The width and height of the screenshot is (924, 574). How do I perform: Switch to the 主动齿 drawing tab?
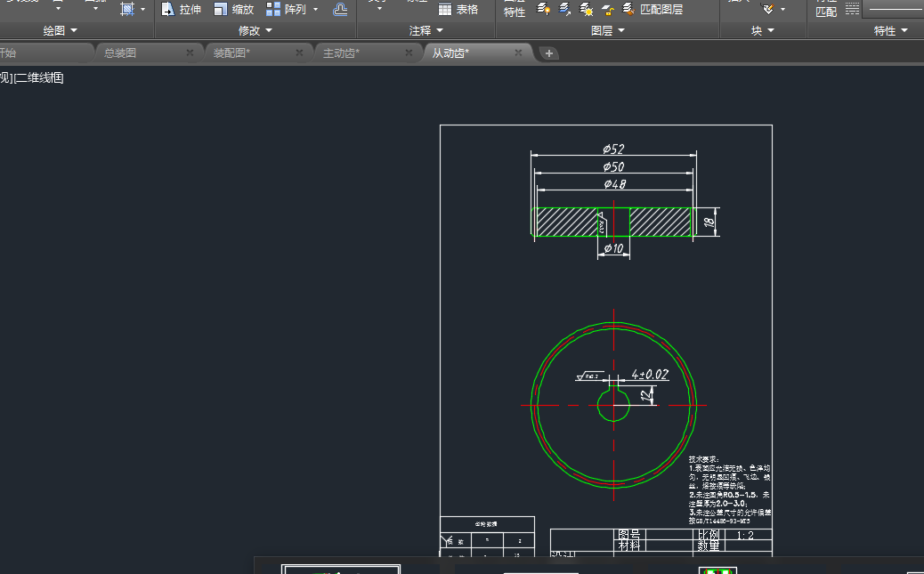[x=341, y=53]
